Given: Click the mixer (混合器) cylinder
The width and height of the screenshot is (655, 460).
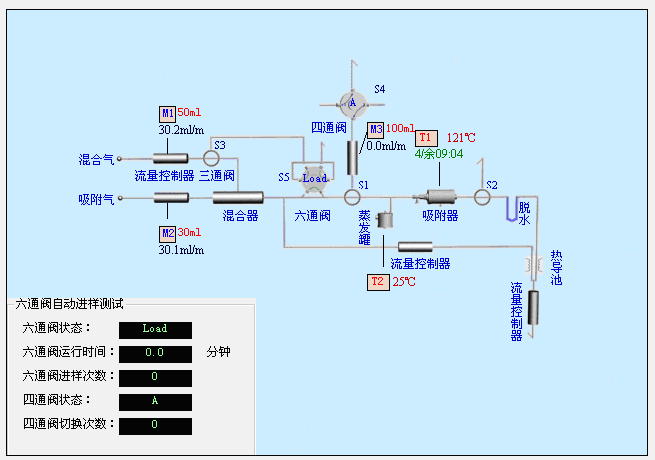Looking at the screenshot, I should [238, 197].
